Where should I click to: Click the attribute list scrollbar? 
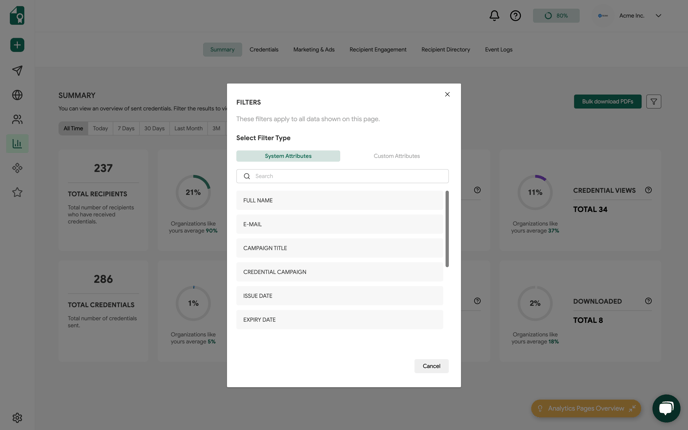pyautogui.click(x=447, y=229)
